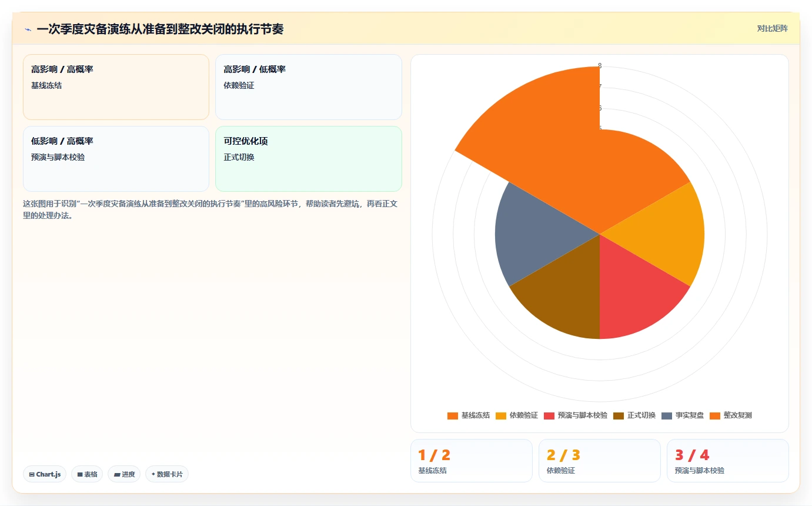Select the 进度 chip label
The height and width of the screenshot is (506, 812).
tap(129, 474)
